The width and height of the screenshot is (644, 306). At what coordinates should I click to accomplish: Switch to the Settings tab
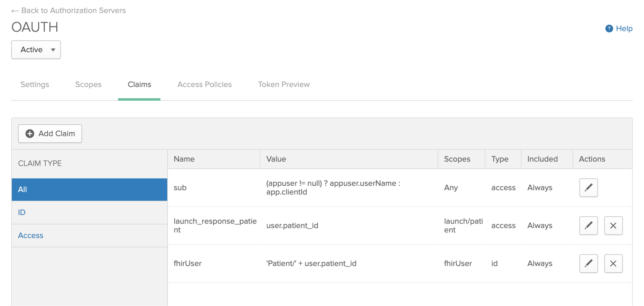34,84
